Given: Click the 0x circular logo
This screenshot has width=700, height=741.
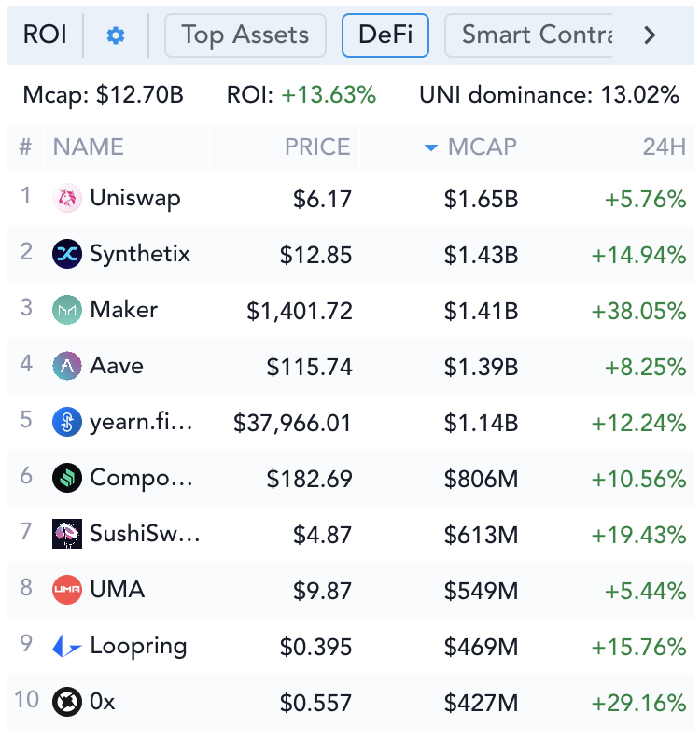Looking at the screenshot, I should [66, 701].
